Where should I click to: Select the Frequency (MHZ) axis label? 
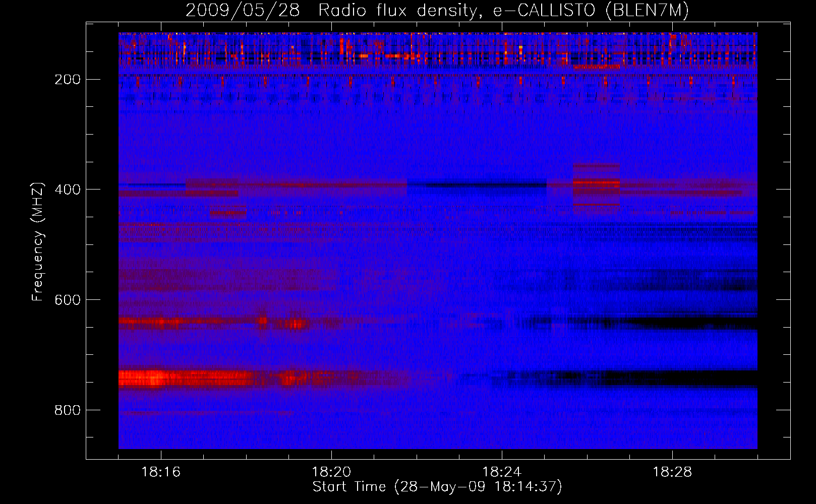(37, 241)
